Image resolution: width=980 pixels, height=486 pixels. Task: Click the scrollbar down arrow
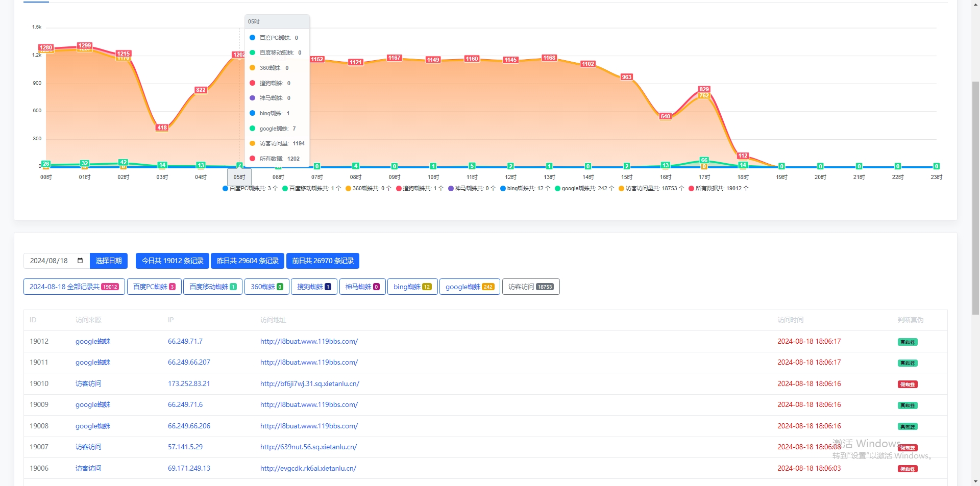[975, 481]
